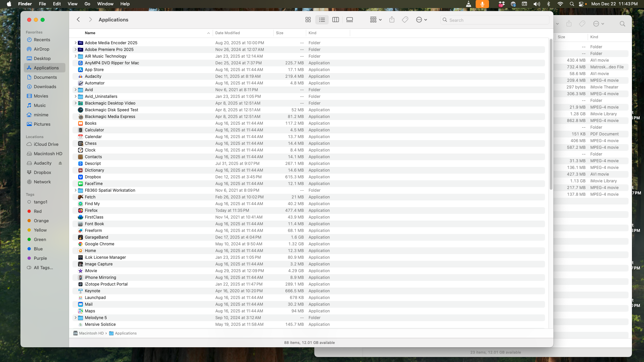Expand the Adobe Media Encoder 2025 folder

point(75,43)
